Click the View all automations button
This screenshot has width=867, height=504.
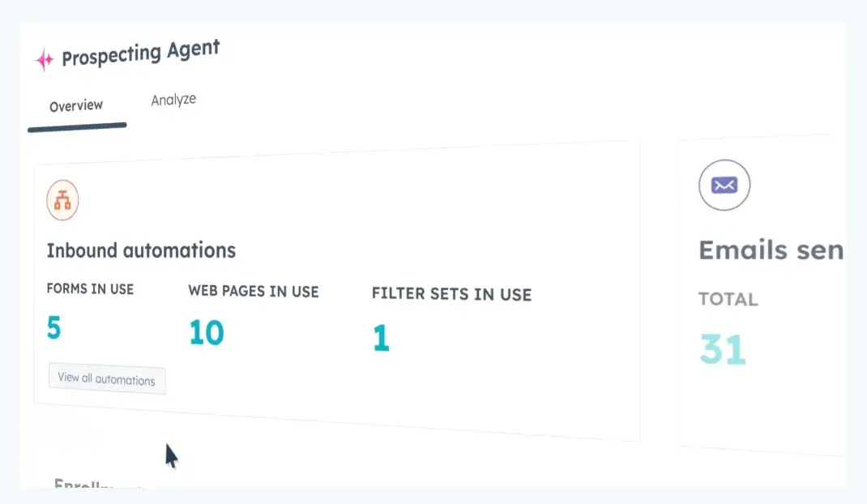click(x=106, y=379)
